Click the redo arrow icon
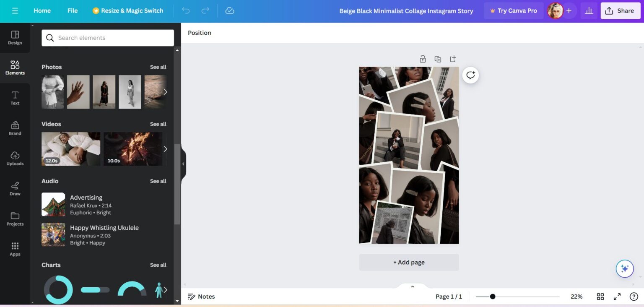 [205, 11]
